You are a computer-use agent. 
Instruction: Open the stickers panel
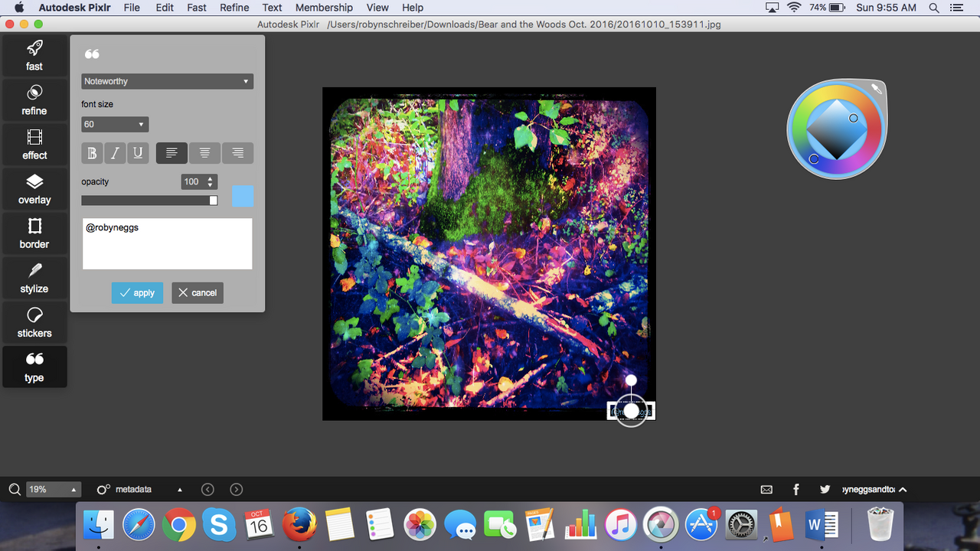point(34,322)
